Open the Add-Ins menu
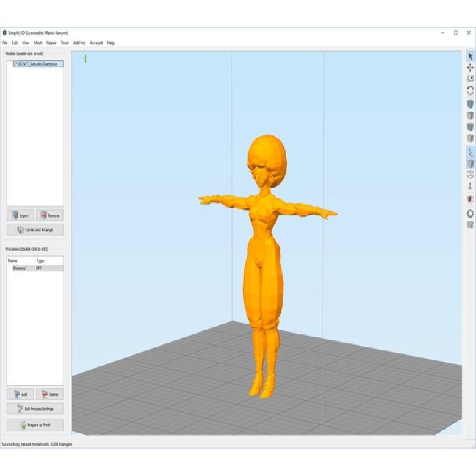This screenshot has height=476, width=476. point(79,43)
